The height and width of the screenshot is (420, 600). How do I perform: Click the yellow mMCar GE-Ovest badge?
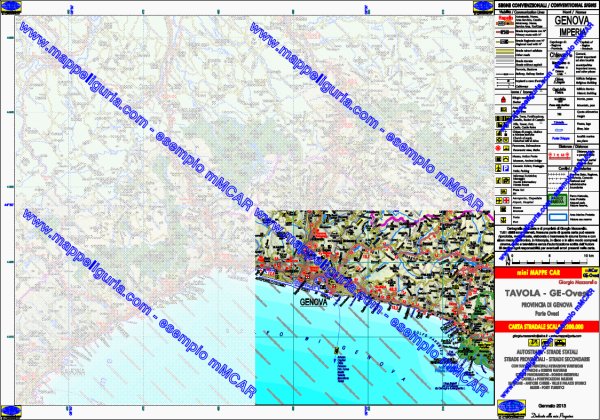click(x=591, y=272)
